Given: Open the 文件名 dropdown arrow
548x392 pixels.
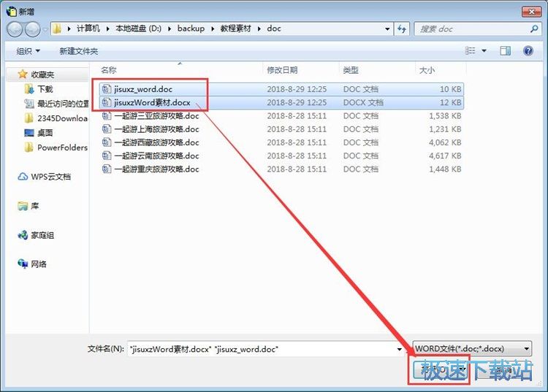Looking at the screenshot, I should (400, 349).
